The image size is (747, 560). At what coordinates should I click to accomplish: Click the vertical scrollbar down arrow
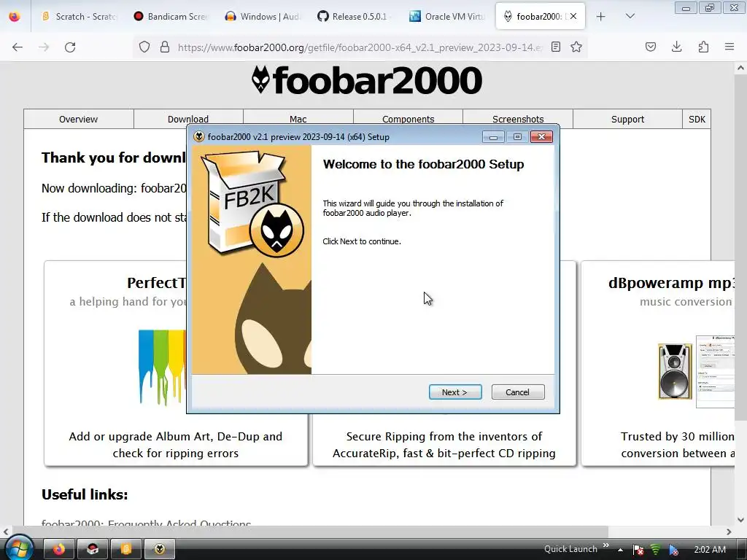click(x=740, y=520)
